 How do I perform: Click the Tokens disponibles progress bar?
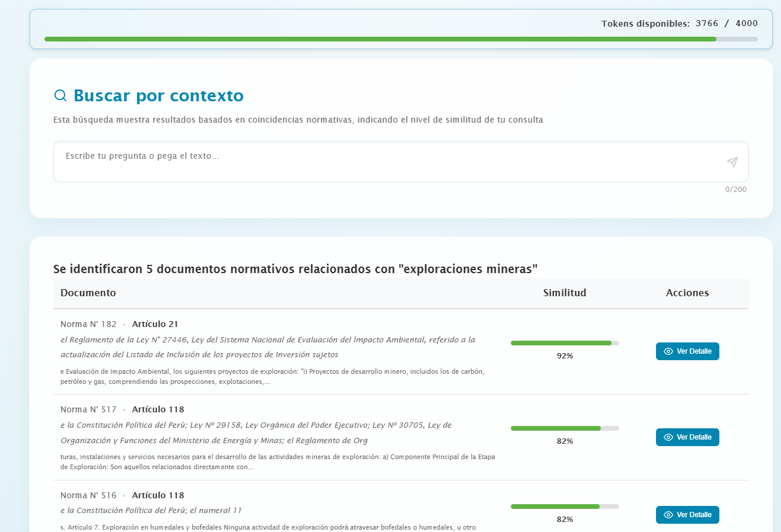coord(401,39)
